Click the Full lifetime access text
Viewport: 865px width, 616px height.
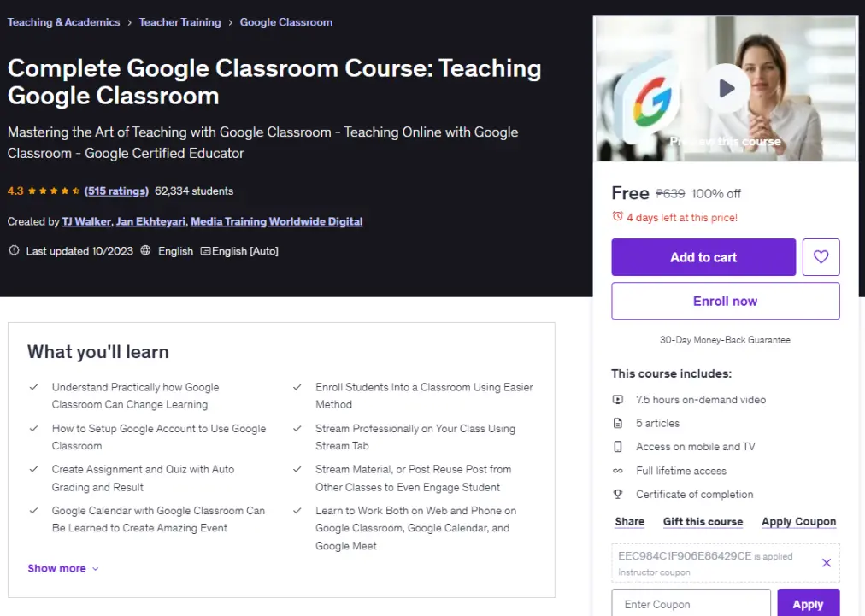pyautogui.click(x=680, y=471)
